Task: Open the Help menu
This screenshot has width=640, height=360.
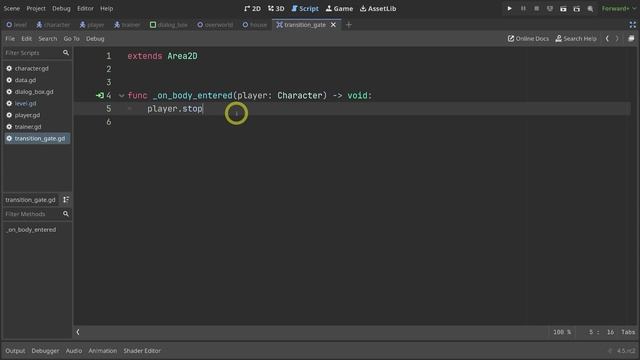Action: (x=107, y=8)
